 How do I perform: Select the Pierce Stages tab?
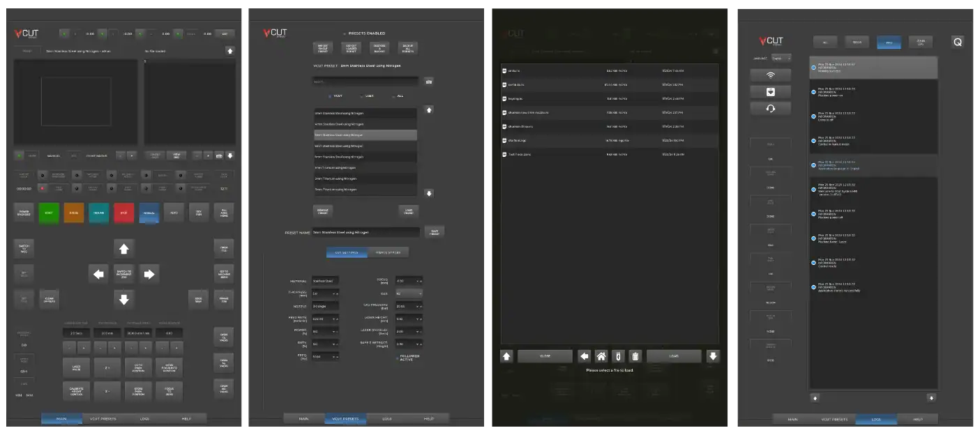coord(388,252)
